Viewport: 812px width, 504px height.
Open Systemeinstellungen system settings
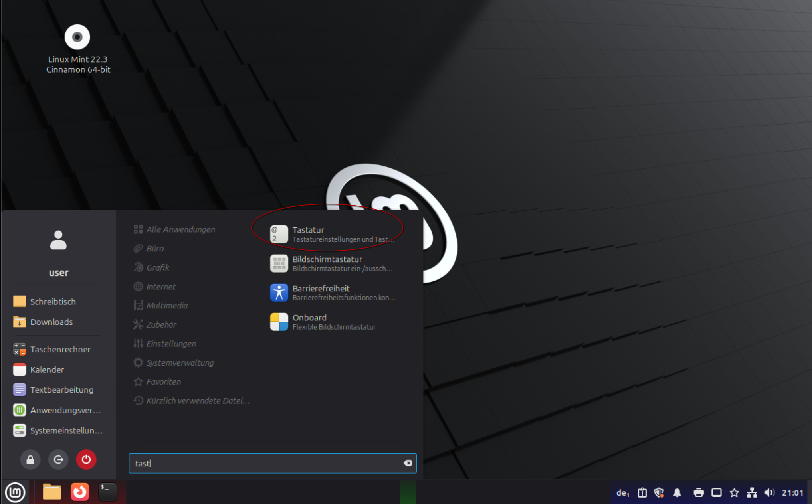coord(66,430)
